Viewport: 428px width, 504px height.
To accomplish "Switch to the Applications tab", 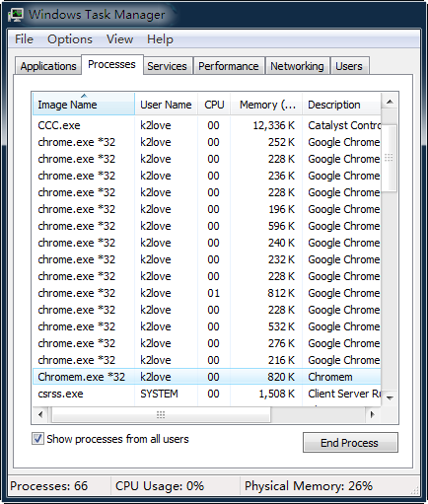I will click(48, 66).
